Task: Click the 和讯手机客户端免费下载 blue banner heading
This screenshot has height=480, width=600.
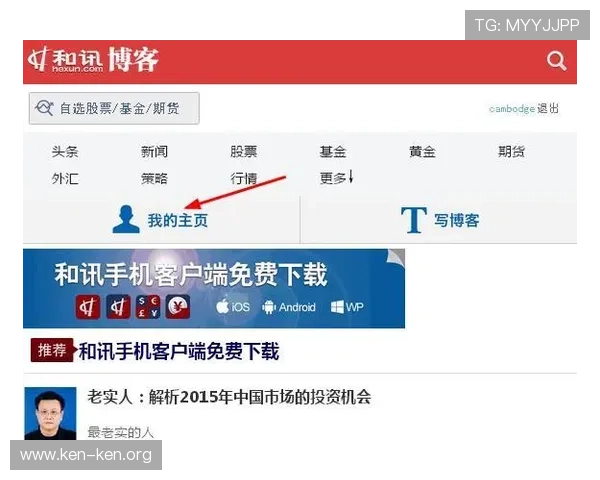Action: pos(191,274)
